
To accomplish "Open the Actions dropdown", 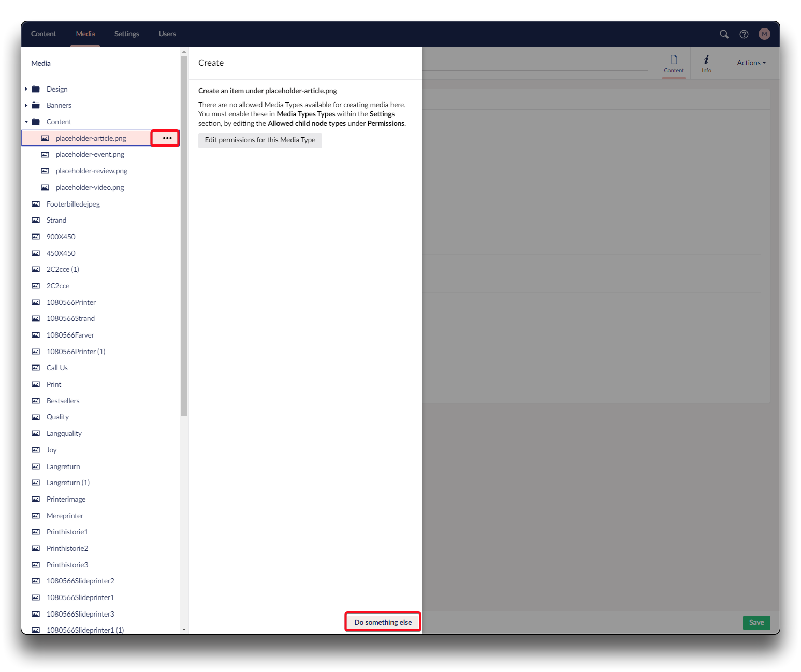I will 751,63.
